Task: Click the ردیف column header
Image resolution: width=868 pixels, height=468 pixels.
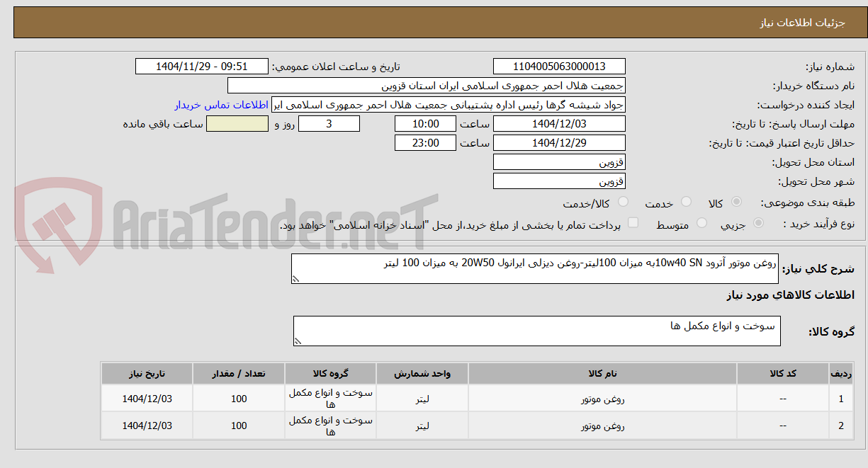Action: [840, 373]
